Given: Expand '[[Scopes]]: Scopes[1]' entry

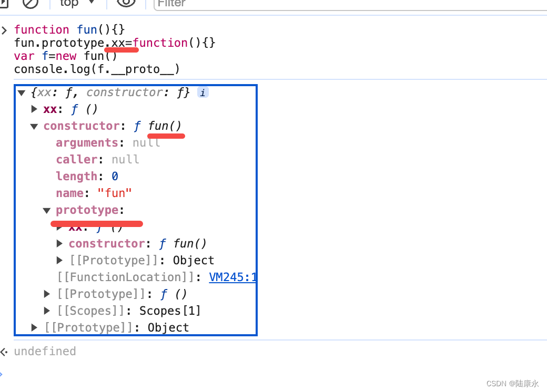Looking at the screenshot, I should (47, 311).
